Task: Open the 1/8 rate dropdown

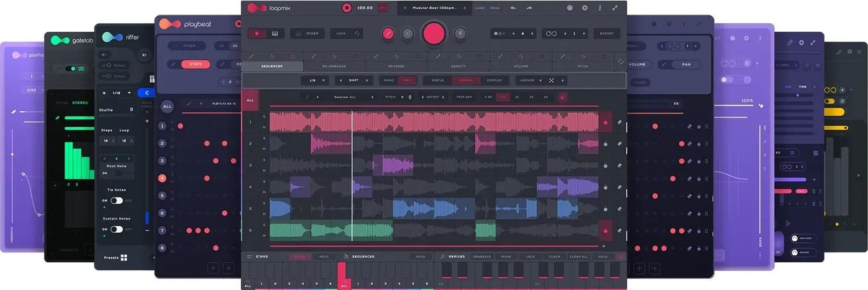Action: coord(315,80)
